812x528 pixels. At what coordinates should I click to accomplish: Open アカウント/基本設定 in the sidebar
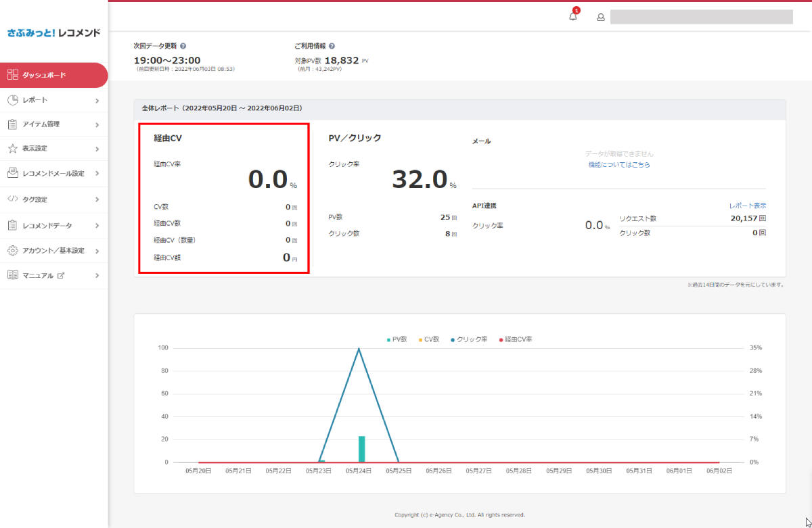point(53,251)
